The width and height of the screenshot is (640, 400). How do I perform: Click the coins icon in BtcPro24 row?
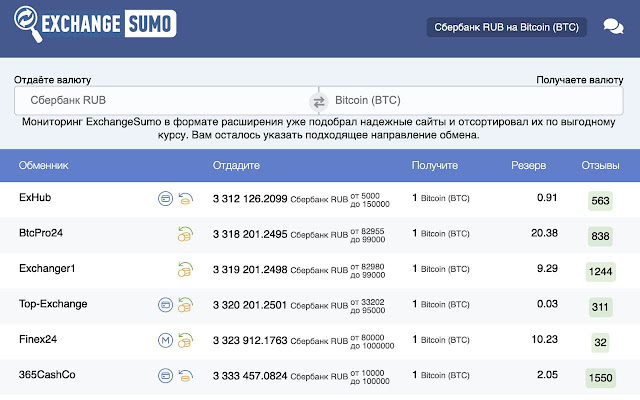click(x=185, y=234)
